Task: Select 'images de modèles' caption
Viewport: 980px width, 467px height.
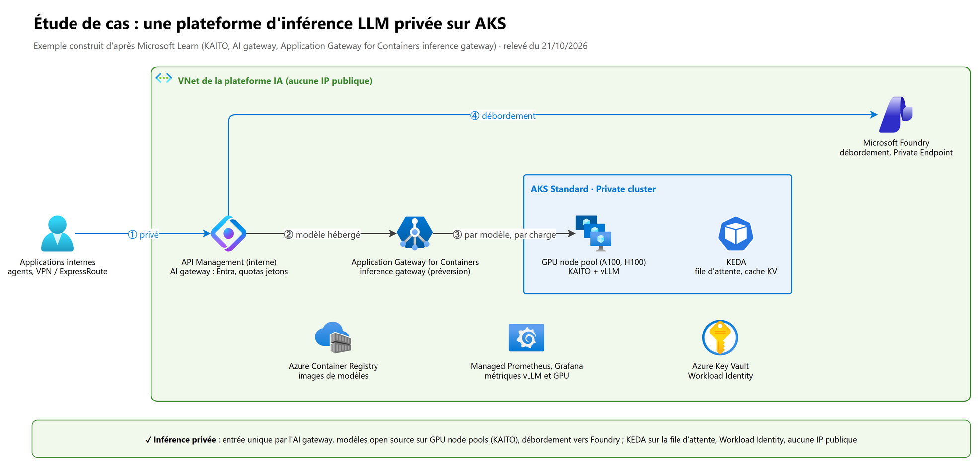Action: pos(333,376)
